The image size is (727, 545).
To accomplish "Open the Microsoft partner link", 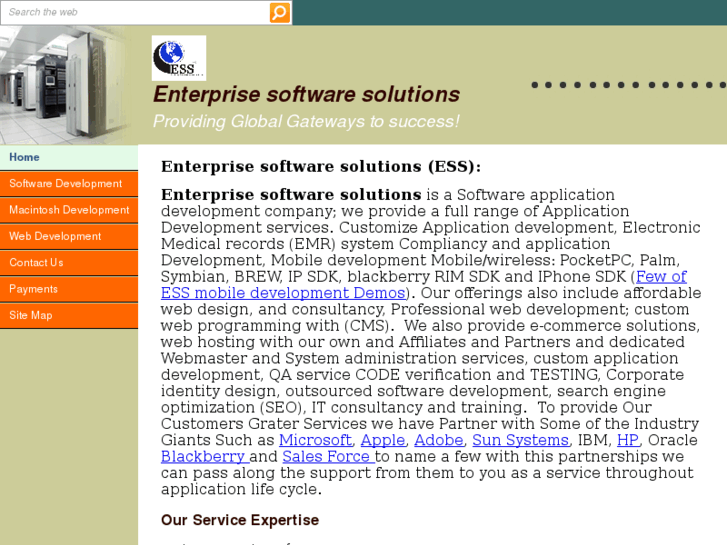I will pyautogui.click(x=315, y=440).
